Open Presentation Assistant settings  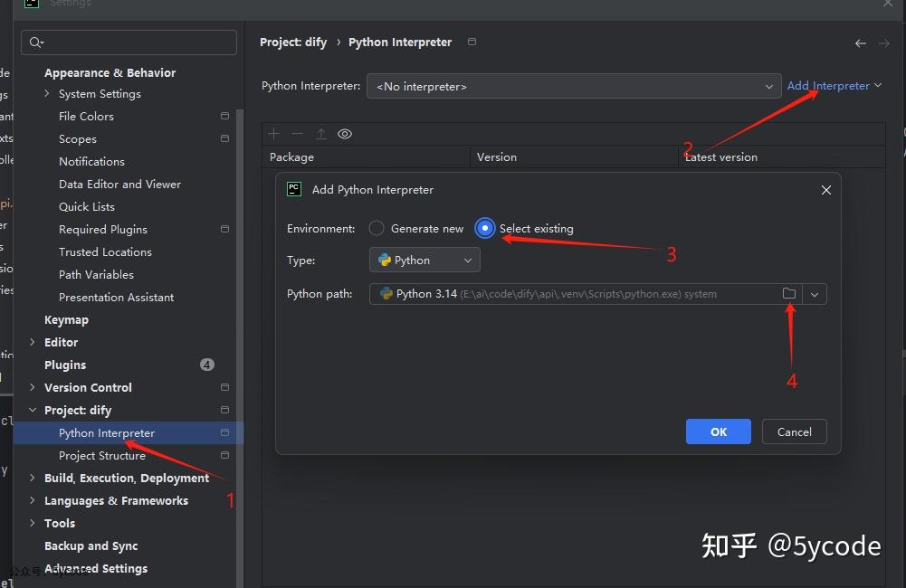pyautogui.click(x=116, y=297)
